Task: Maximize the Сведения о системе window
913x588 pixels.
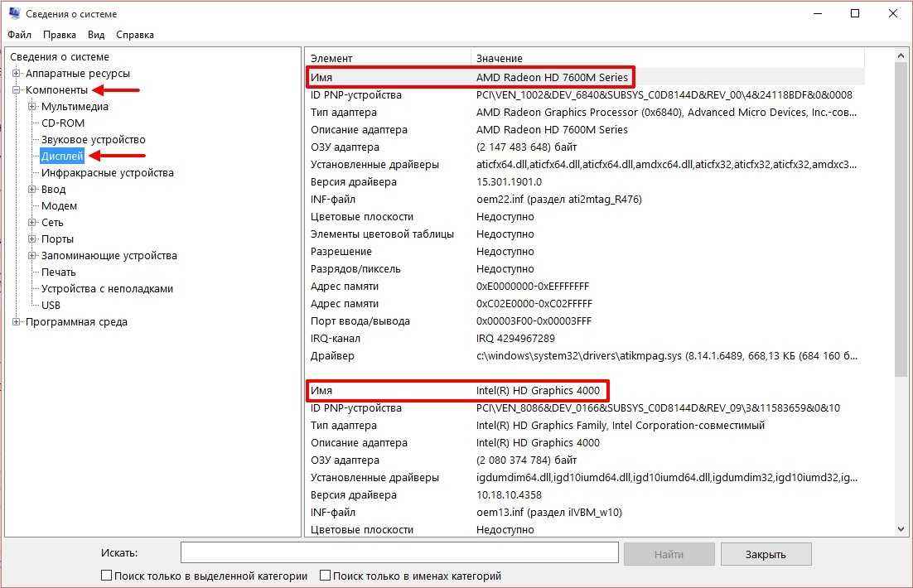Action: (855, 13)
